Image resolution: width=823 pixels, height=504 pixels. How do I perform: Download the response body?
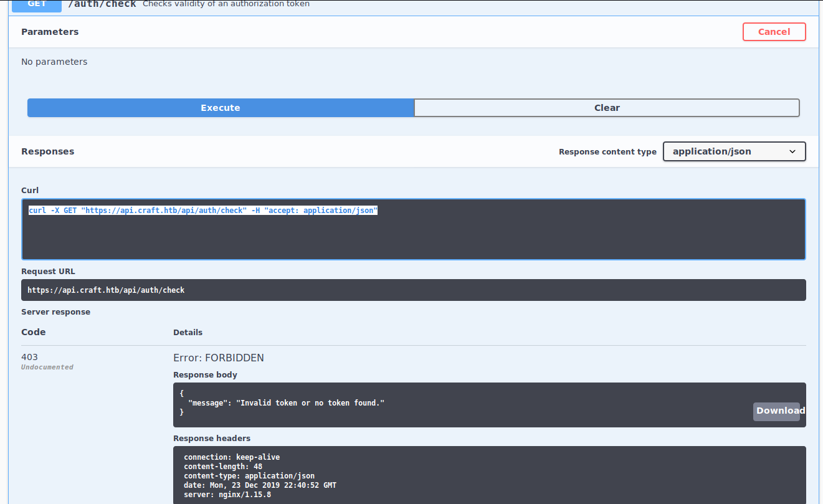tap(776, 411)
